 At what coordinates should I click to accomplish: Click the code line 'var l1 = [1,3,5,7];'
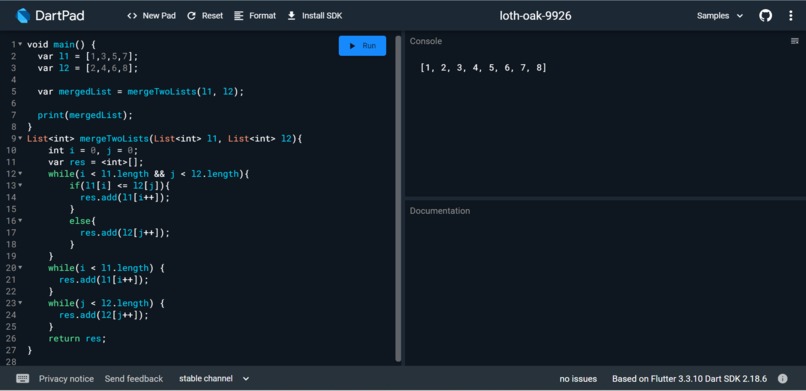[88, 57]
